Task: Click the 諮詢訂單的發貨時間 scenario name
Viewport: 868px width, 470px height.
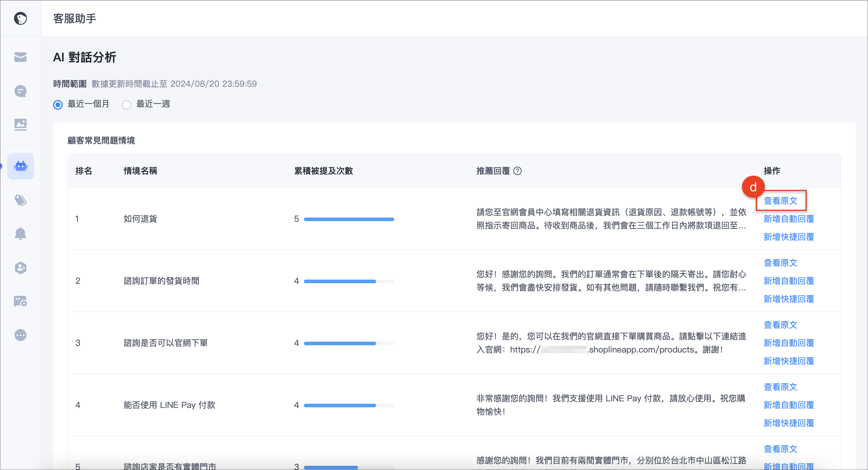Action: coord(162,281)
